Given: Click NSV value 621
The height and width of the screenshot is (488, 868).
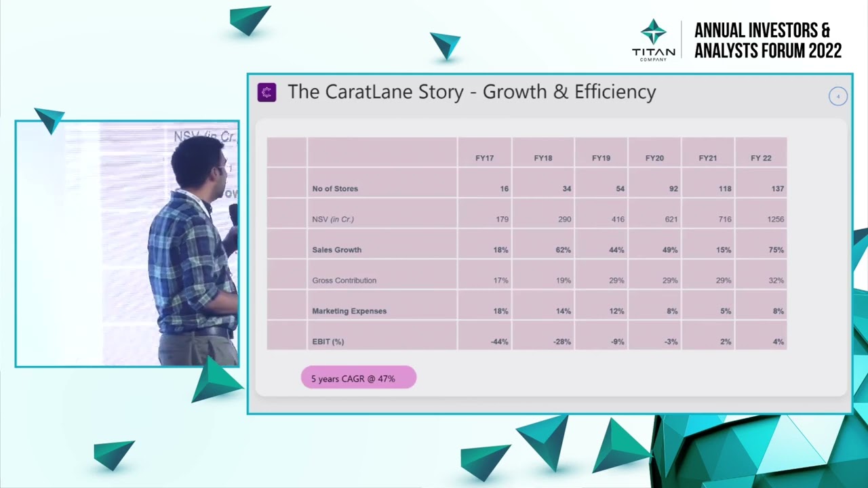Looking at the screenshot, I should (671, 219).
